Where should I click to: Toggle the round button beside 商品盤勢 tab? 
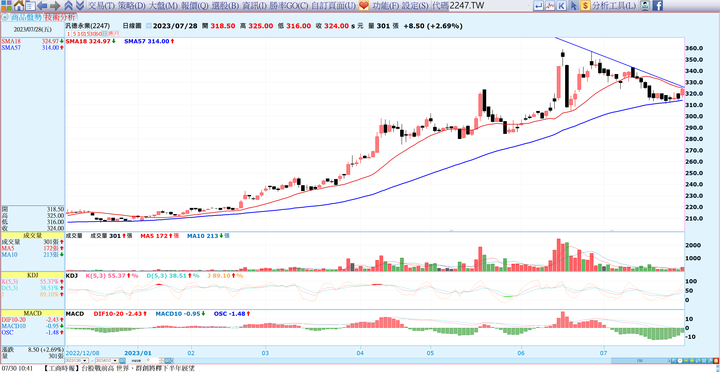click(5, 17)
